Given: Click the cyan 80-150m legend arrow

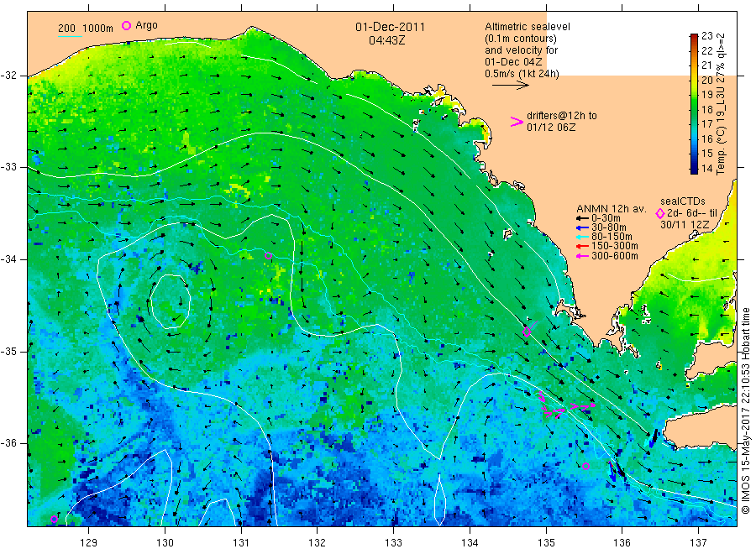Looking at the screenshot, I should click(582, 237).
